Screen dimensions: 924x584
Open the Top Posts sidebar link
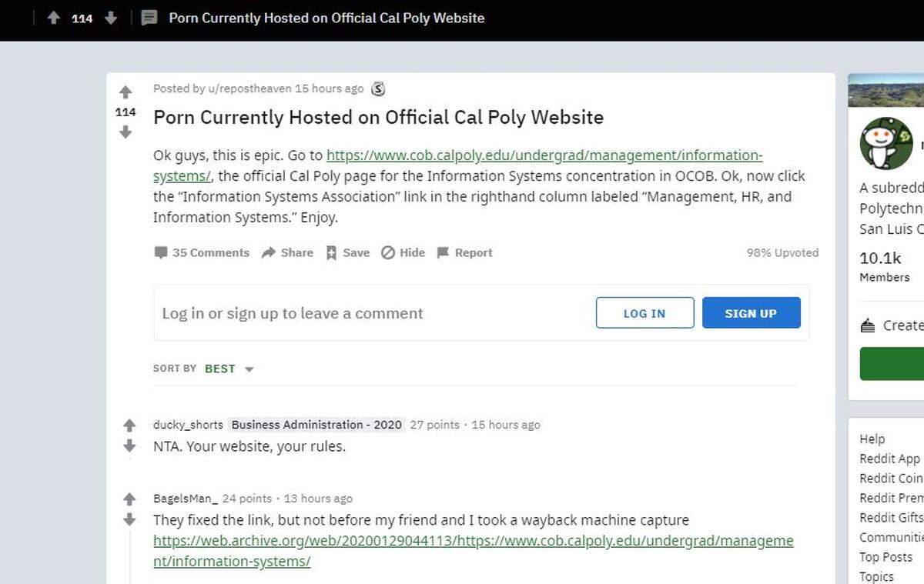point(885,557)
